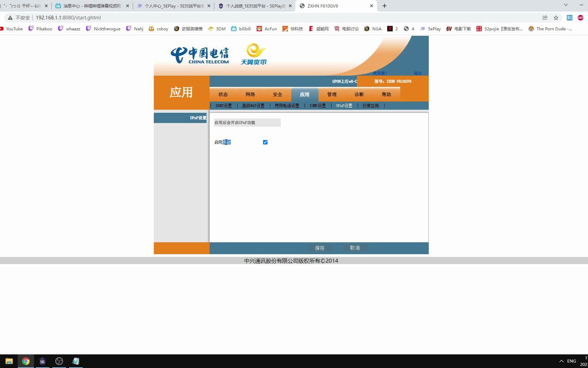Open Nicktherogue bookmark

pyautogui.click(x=103, y=29)
